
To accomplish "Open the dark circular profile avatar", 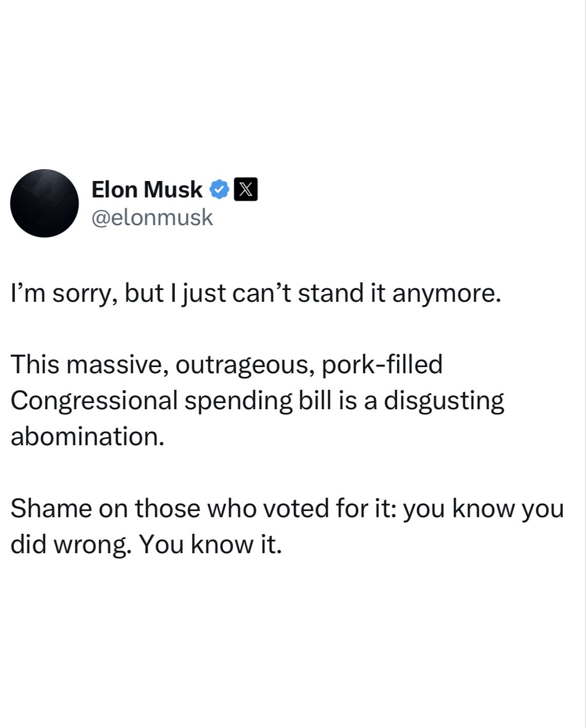I will 45,204.
